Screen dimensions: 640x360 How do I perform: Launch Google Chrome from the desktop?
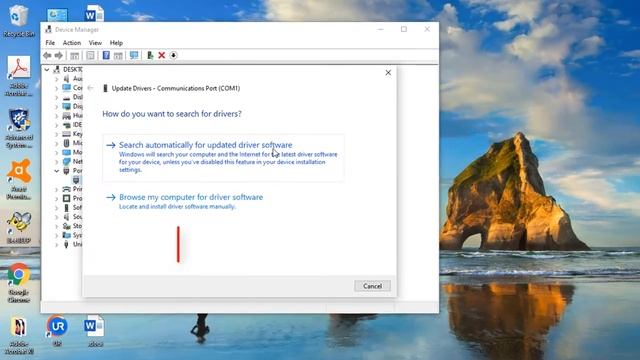click(19, 282)
